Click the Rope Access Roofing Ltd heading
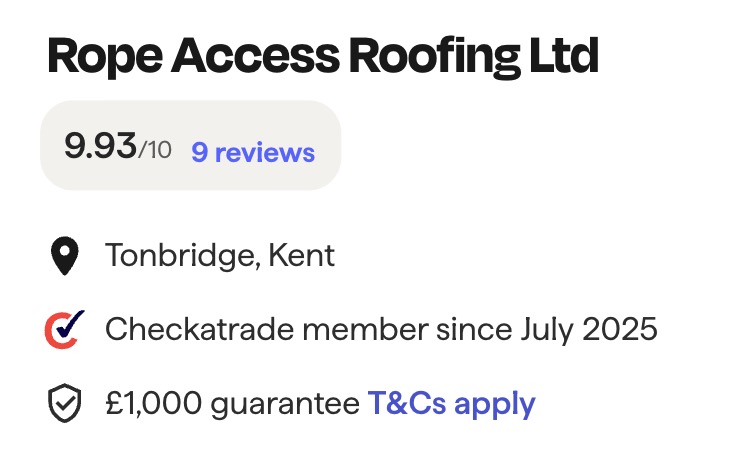Image resolution: width=731 pixels, height=472 pixels. point(322,57)
